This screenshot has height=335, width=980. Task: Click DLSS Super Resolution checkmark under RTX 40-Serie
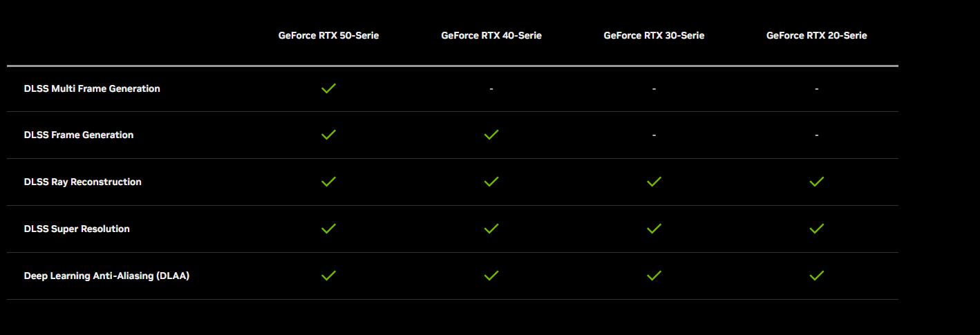pos(491,229)
